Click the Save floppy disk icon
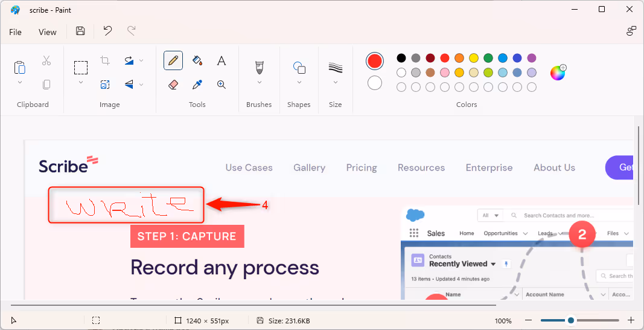 (x=80, y=31)
